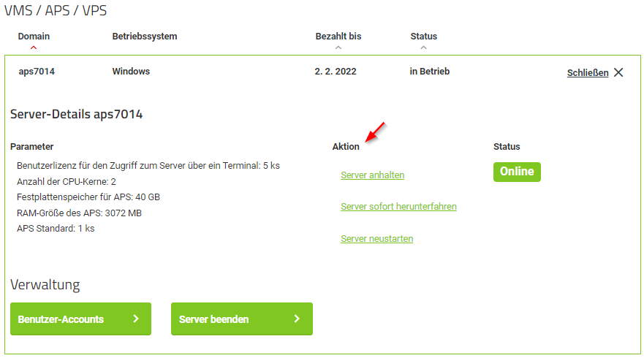The image size is (644, 358).
Task: Click the sort chevron under Bezahlt bis
Action: (x=338, y=48)
